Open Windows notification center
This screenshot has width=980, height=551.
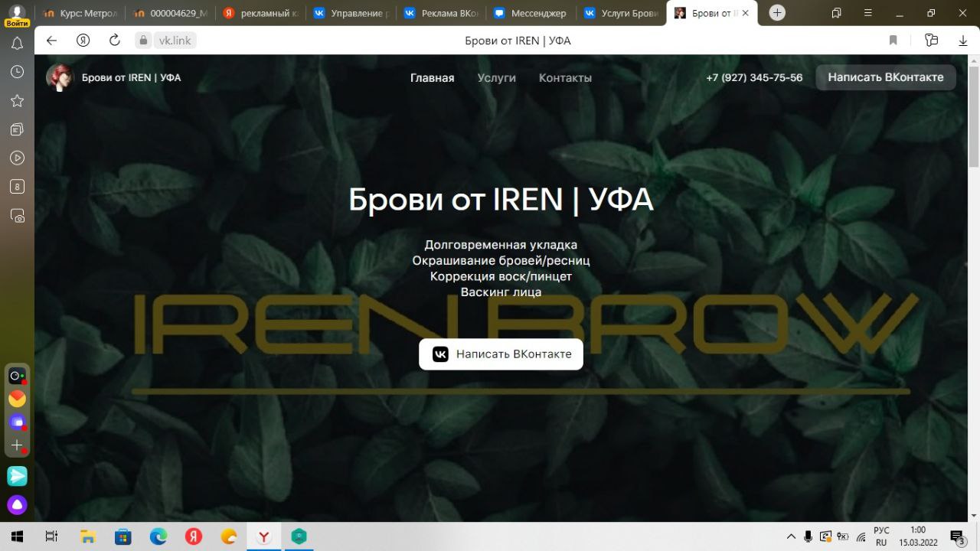[957, 537]
